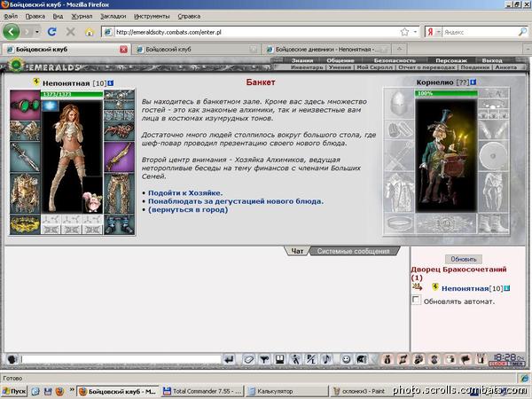Click Выход in game menu
The width and height of the screenshot is (532, 399).
click(492, 60)
